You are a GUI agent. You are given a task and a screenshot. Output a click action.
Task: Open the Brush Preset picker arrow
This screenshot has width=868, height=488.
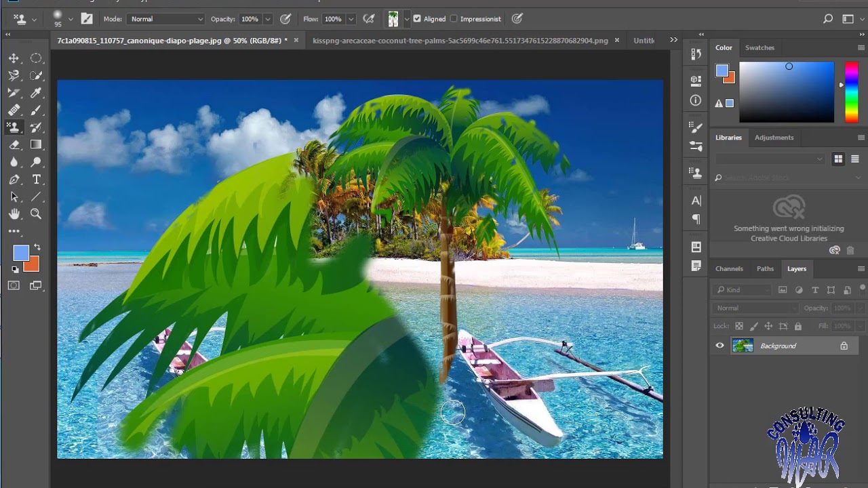tap(71, 19)
